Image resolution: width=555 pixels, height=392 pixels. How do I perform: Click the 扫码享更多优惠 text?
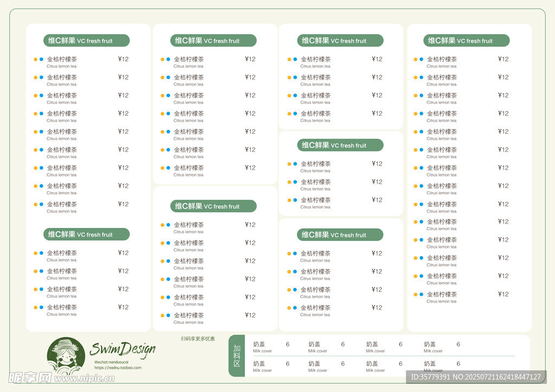tap(198, 339)
